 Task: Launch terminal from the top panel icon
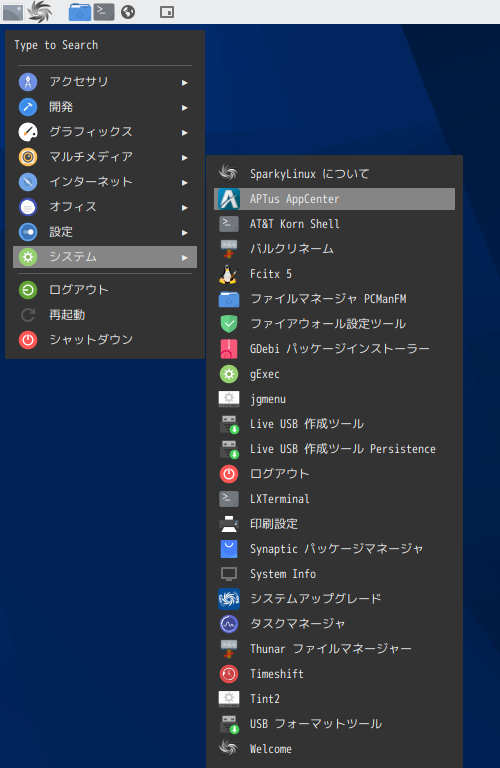click(x=104, y=12)
